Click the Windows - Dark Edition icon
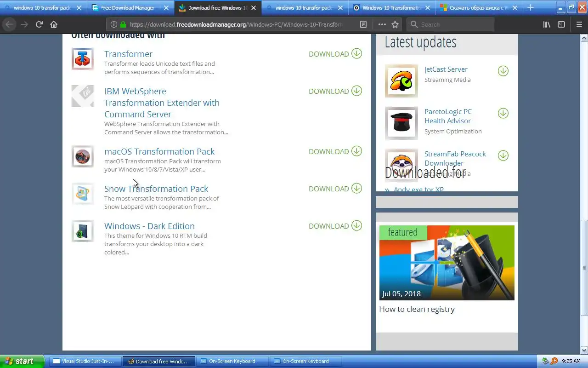The image size is (588, 368). tap(83, 231)
